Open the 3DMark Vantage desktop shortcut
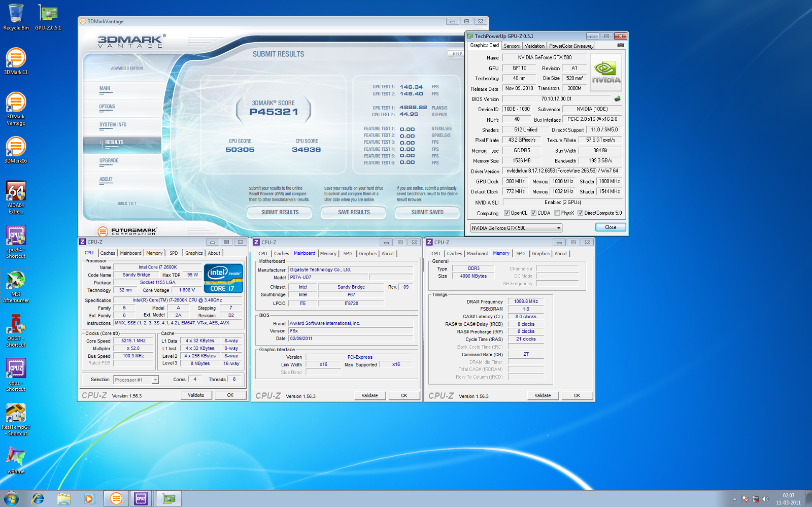The image size is (812, 507). pos(16,108)
